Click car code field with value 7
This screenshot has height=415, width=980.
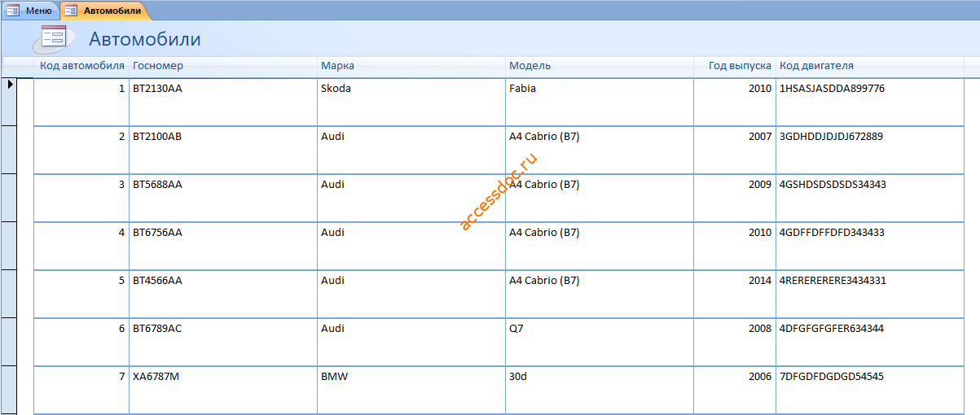coord(81,391)
